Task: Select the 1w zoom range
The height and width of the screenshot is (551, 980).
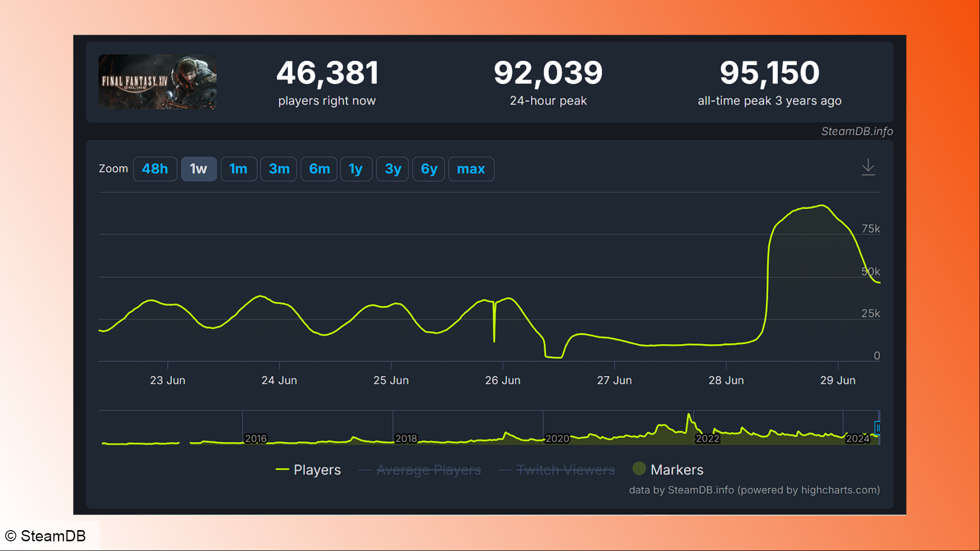Action: [198, 169]
